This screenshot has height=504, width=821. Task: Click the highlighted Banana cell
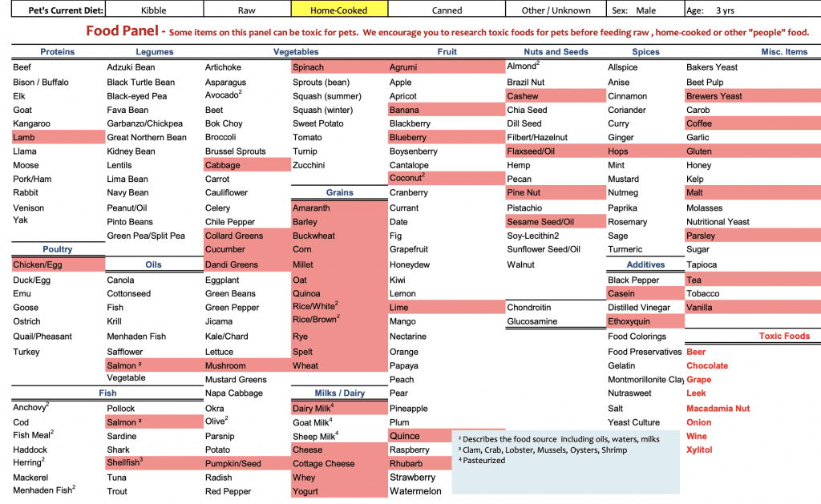(447, 110)
